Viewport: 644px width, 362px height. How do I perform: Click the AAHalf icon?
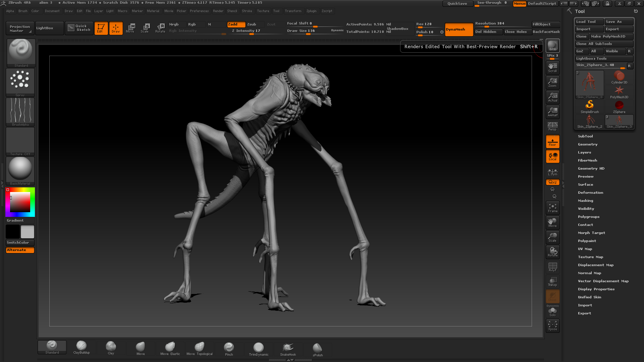point(552,112)
